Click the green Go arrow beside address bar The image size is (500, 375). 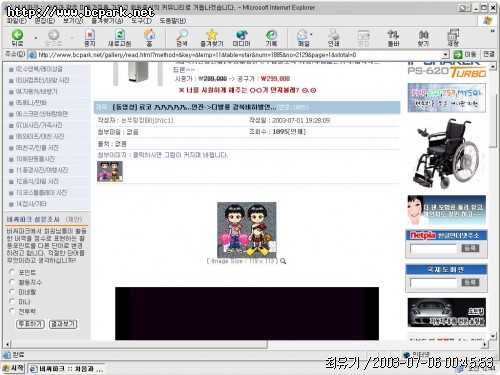458,54
